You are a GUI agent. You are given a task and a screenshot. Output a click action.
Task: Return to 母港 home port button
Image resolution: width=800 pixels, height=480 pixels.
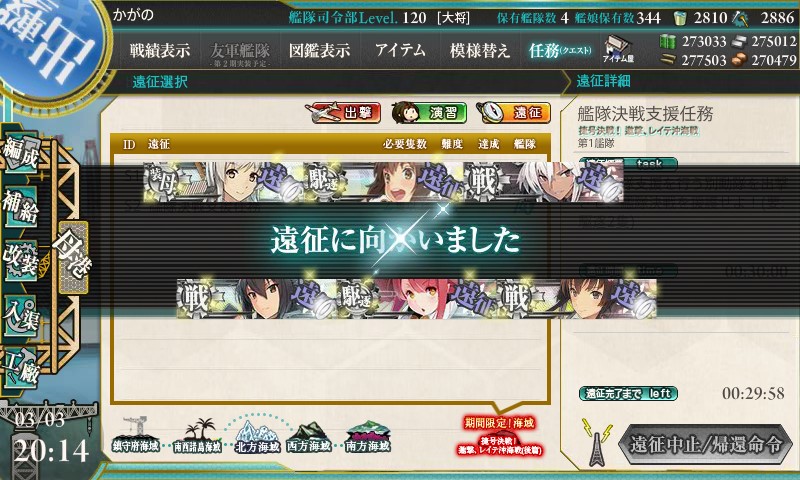tap(73, 257)
